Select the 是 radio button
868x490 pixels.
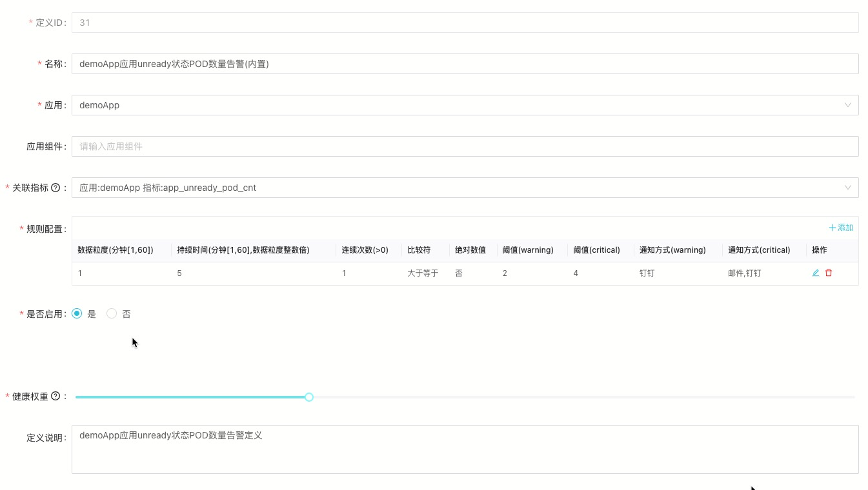(77, 314)
